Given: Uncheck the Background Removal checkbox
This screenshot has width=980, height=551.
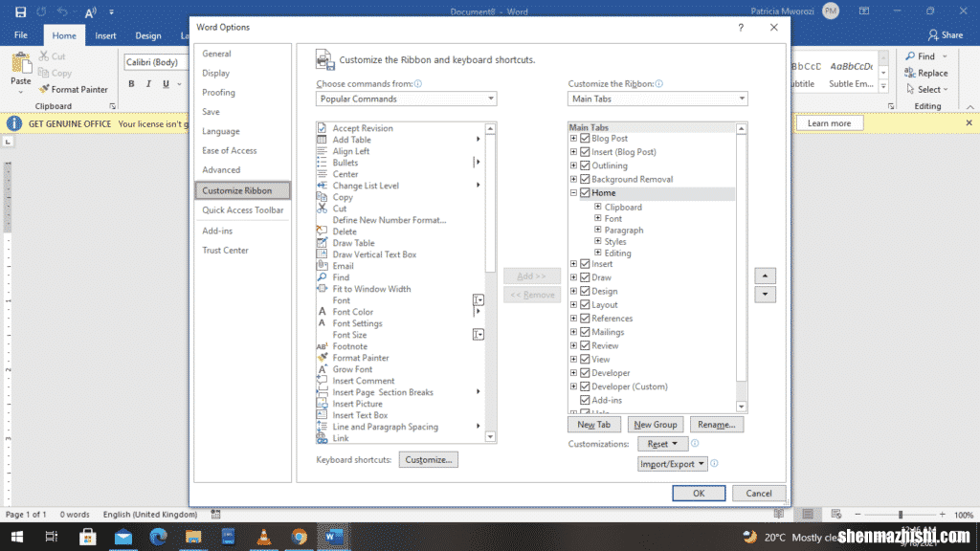Looking at the screenshot, I should pos(585,179).
